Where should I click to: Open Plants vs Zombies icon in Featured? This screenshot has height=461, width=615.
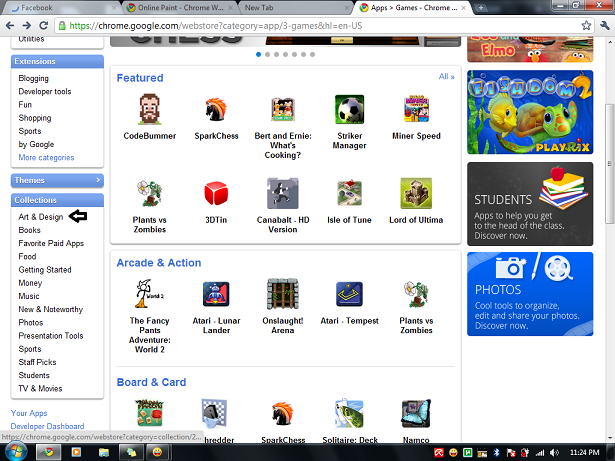coord(149,193)
